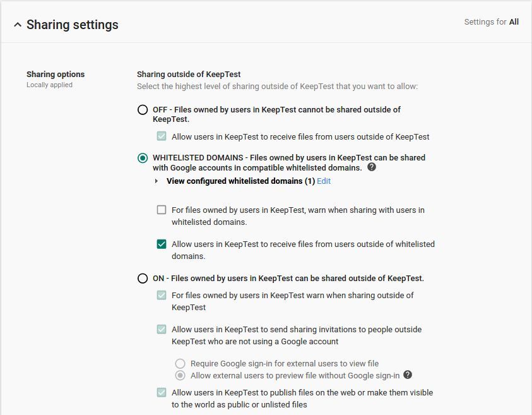Open help icon next to preview without sign-in
Viewport: 532px width, 415px height.
408,375
